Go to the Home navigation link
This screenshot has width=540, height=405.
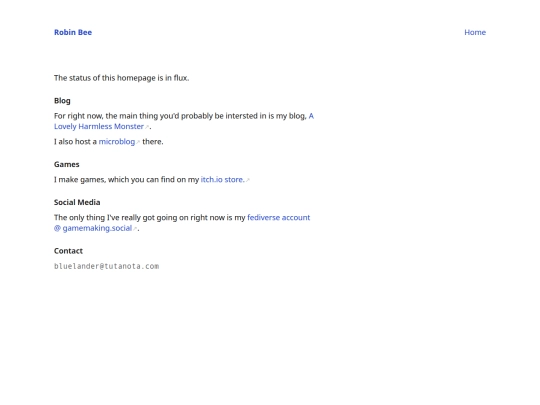(475, 32)
